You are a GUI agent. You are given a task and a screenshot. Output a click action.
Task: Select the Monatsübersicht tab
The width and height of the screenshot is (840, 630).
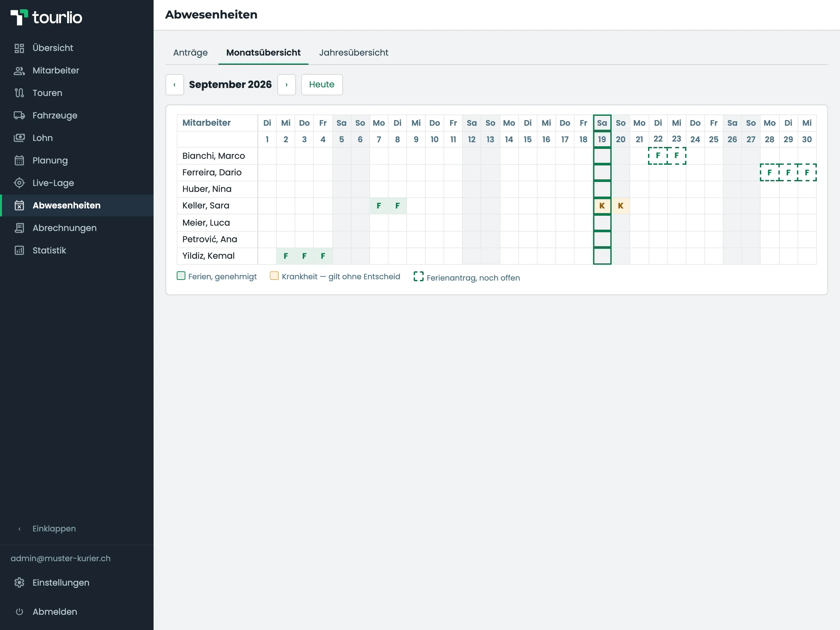point(263,52)
